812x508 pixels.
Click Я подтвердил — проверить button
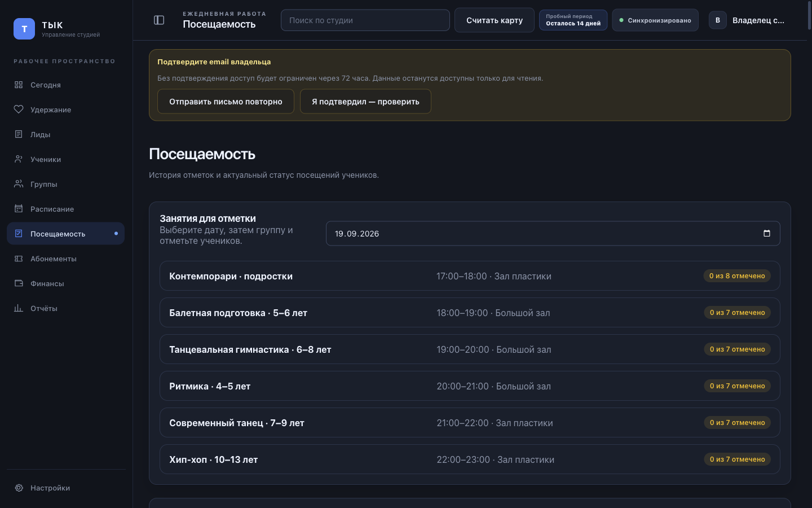pos(365,102)
